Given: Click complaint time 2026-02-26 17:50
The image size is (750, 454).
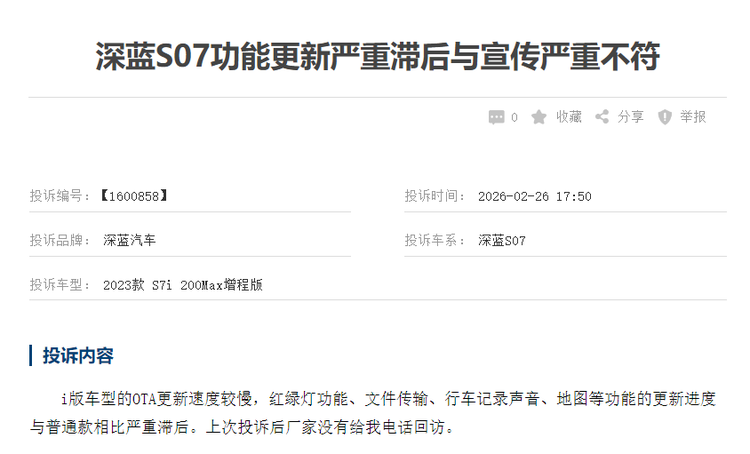Looking at the screenshot, I should click(535, 197).
